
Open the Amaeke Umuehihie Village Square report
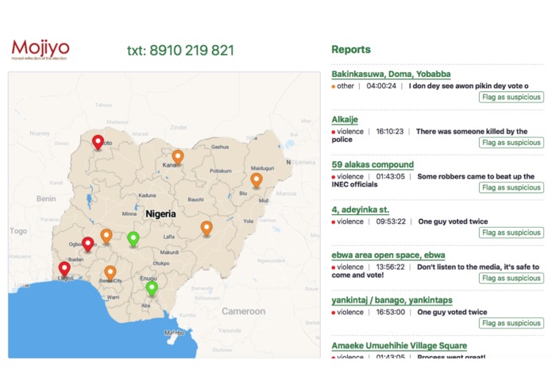tap(400, 346)
